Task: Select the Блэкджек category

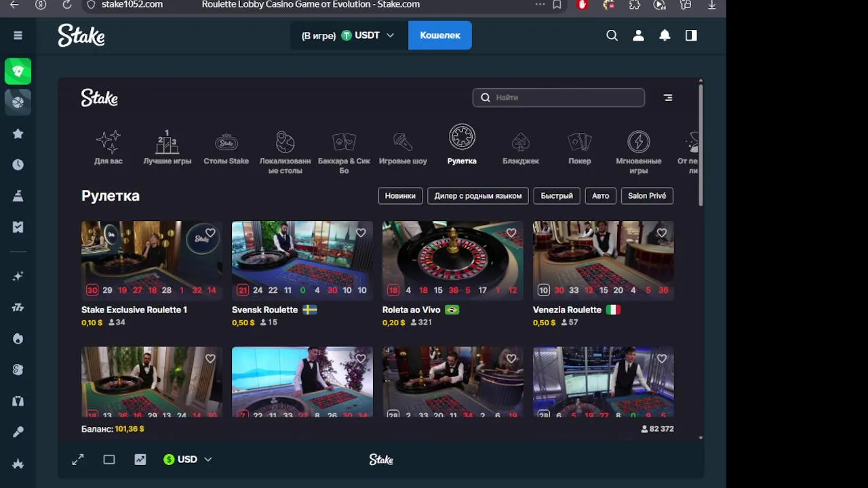Action: pos(521,147)
